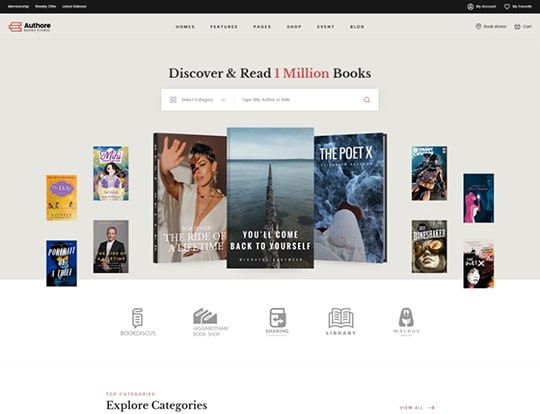
Task: Open the Homes menu
Action: pos(185,27)
